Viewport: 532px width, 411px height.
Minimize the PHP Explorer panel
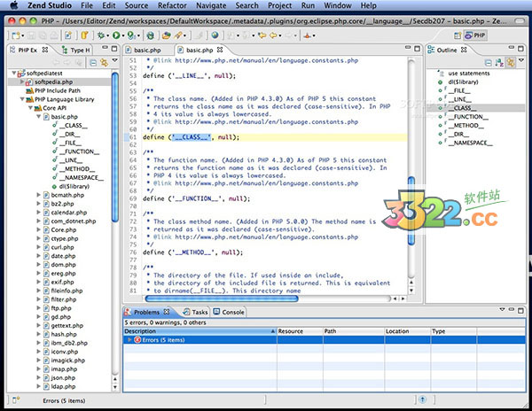tap(105, 48)
